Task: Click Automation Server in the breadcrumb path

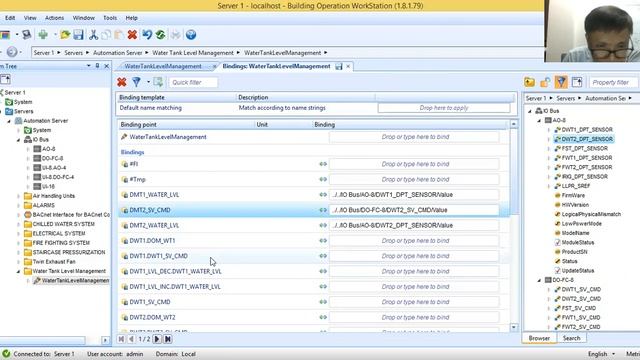Action: 118,53
